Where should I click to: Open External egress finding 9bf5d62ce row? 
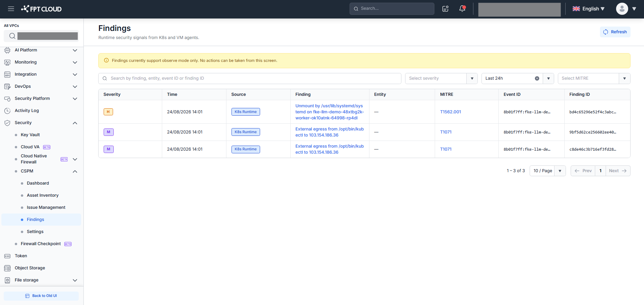coord(330,132)
